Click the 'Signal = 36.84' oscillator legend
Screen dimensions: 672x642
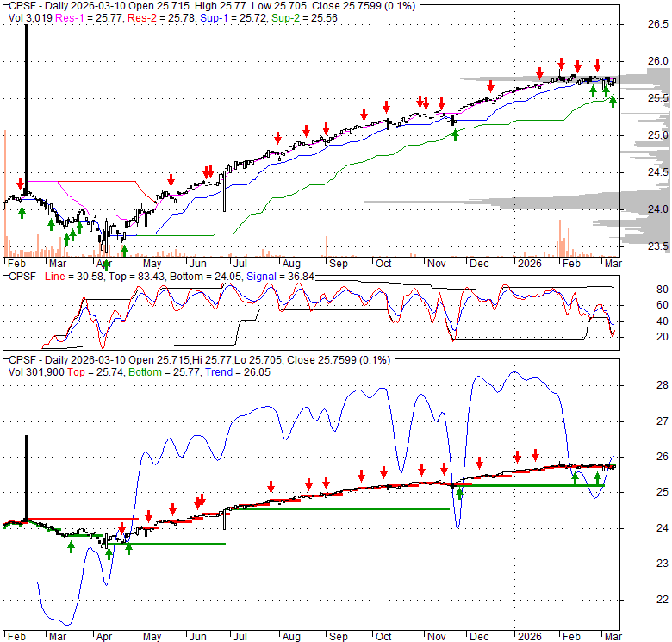tap(281, 277)
